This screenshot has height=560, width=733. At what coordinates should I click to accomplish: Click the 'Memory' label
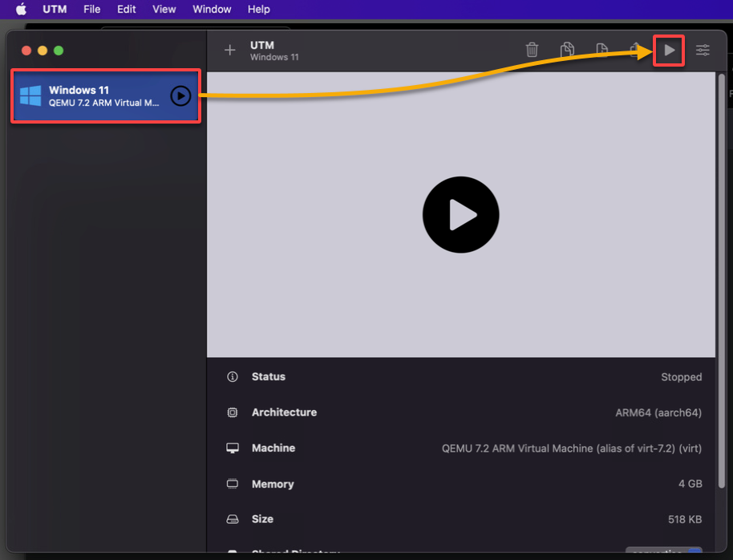273,484
